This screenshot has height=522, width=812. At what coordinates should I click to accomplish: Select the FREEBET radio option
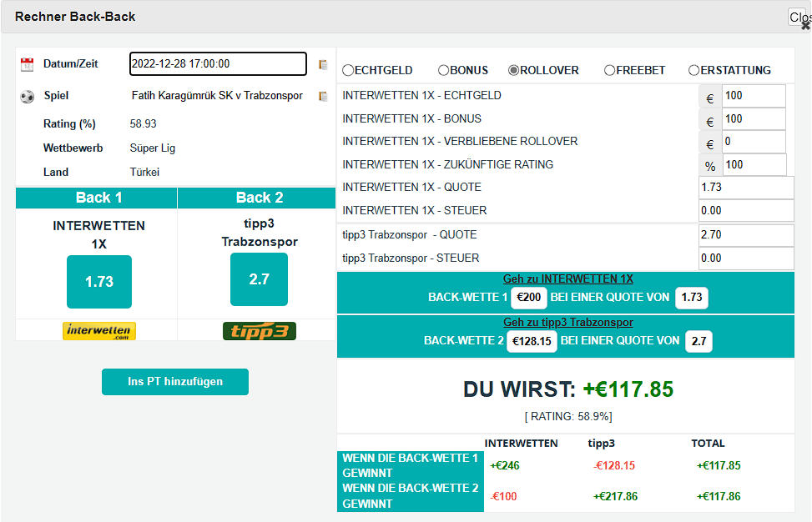tap(609, 70)
